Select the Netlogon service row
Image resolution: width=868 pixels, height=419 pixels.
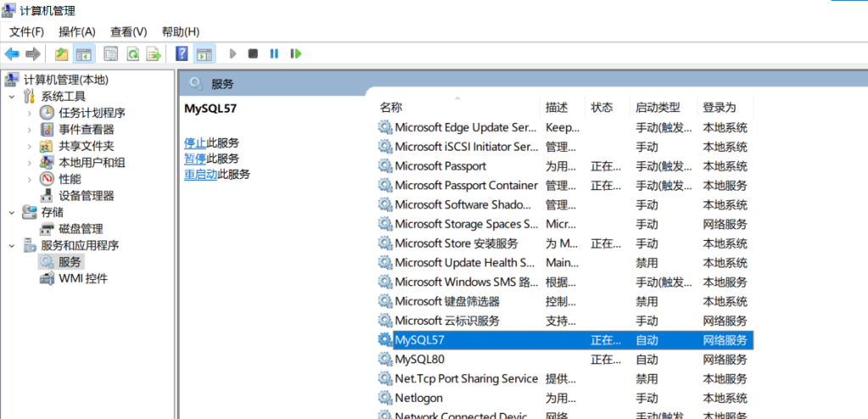[565, 398]
